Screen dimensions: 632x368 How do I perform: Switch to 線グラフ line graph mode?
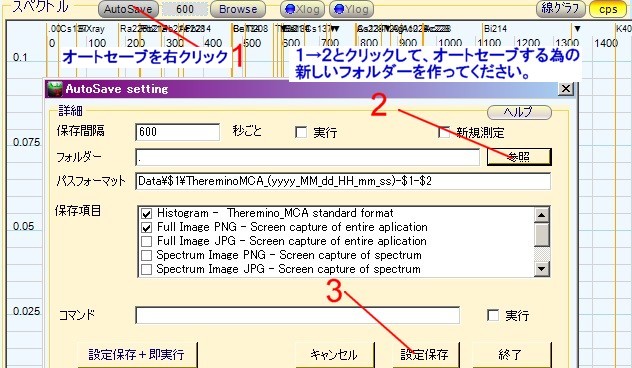tap(560, 9)
